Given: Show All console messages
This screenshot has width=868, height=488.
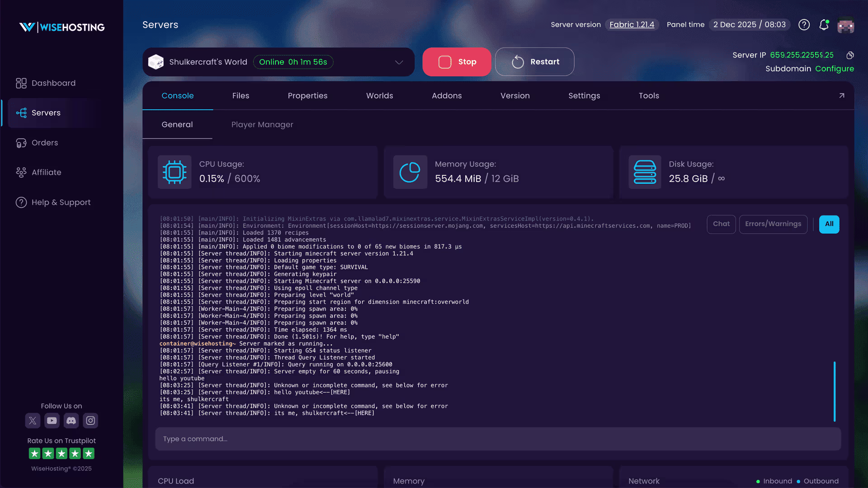Looking at the screenshot, I should [830, 224].
